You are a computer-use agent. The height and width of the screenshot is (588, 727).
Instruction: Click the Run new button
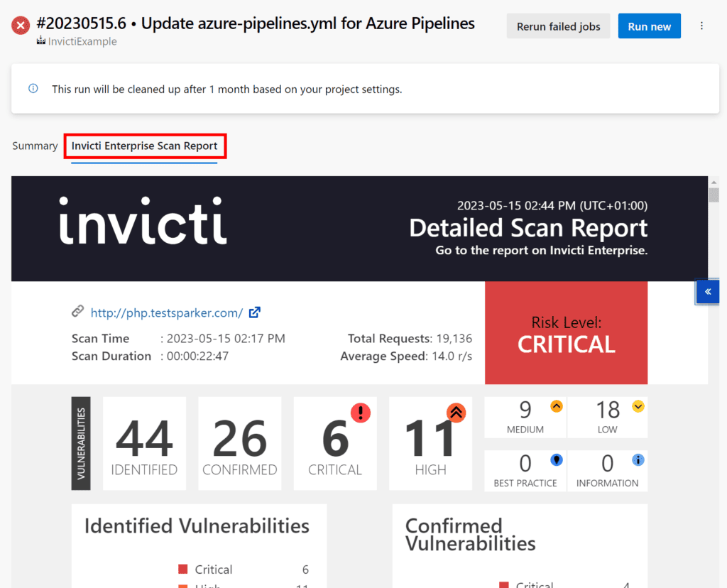(x=649, y=26)
